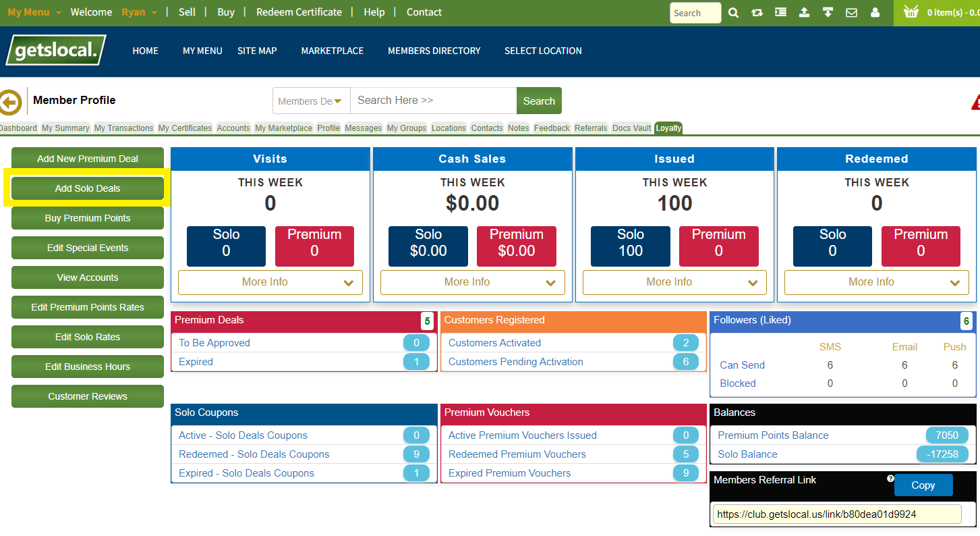Open the Feedback tab
980x536 pixels.
click(x=552, y=128)
